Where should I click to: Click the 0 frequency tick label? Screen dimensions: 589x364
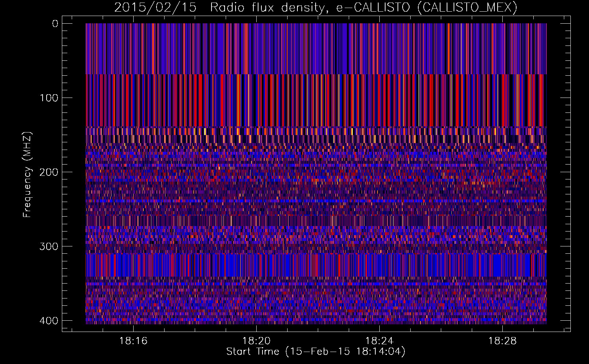[x=55, y=24]
